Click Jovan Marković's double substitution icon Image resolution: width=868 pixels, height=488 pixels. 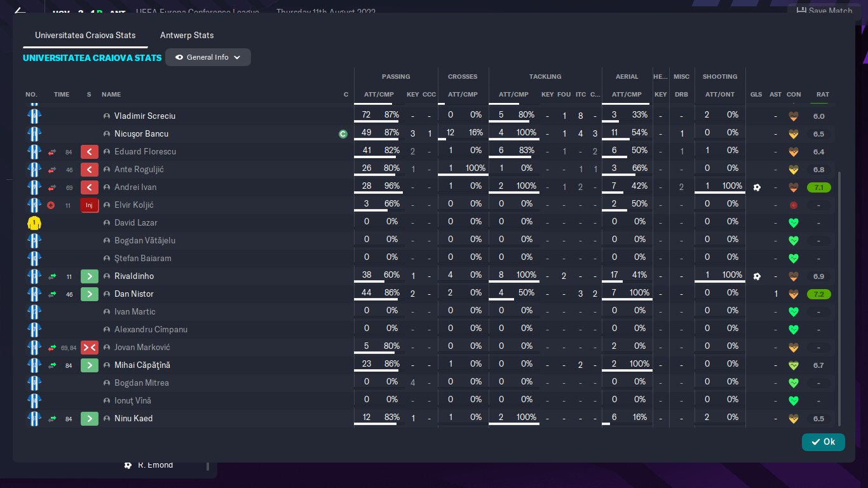point(89,348)
